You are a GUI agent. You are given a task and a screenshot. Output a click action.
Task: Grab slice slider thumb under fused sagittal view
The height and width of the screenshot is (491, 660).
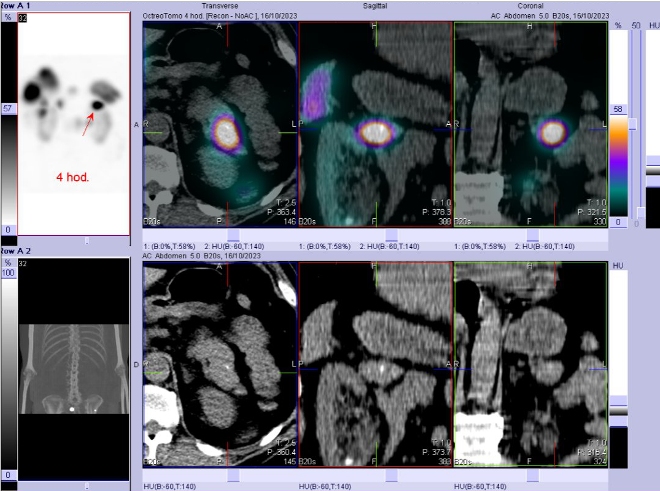[x=391, y=235]
